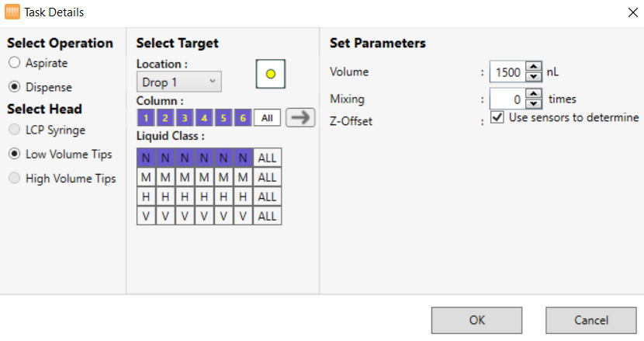
Task: Open the Location dropdown showing Drop 1
Action: tap(179, 82)
